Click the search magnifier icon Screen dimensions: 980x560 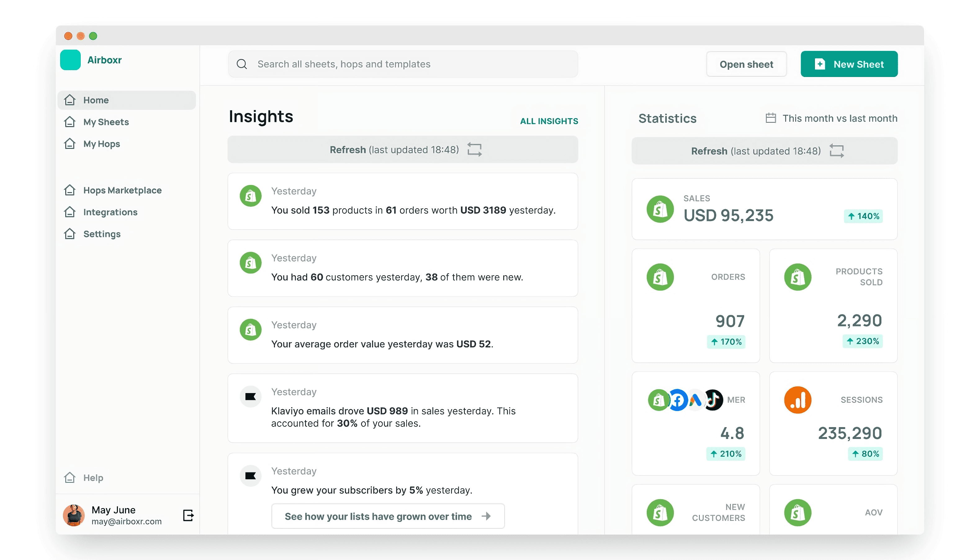241,64
